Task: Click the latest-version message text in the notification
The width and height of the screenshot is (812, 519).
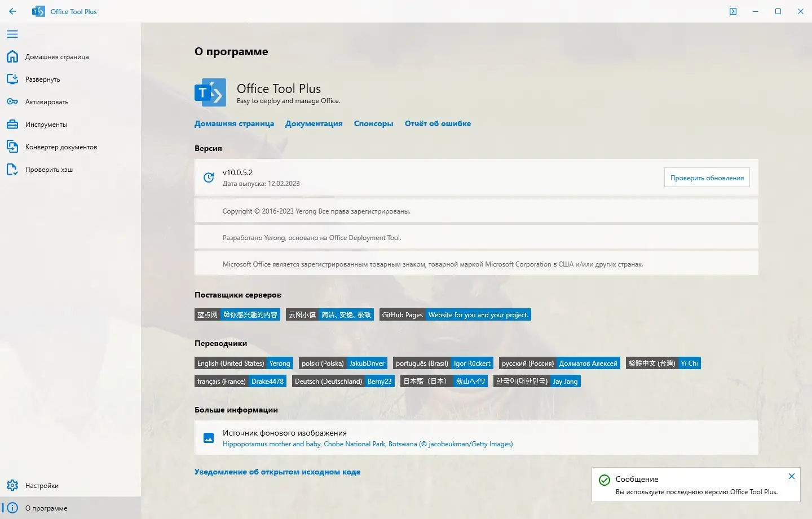Action: click(x=696, y=492)
